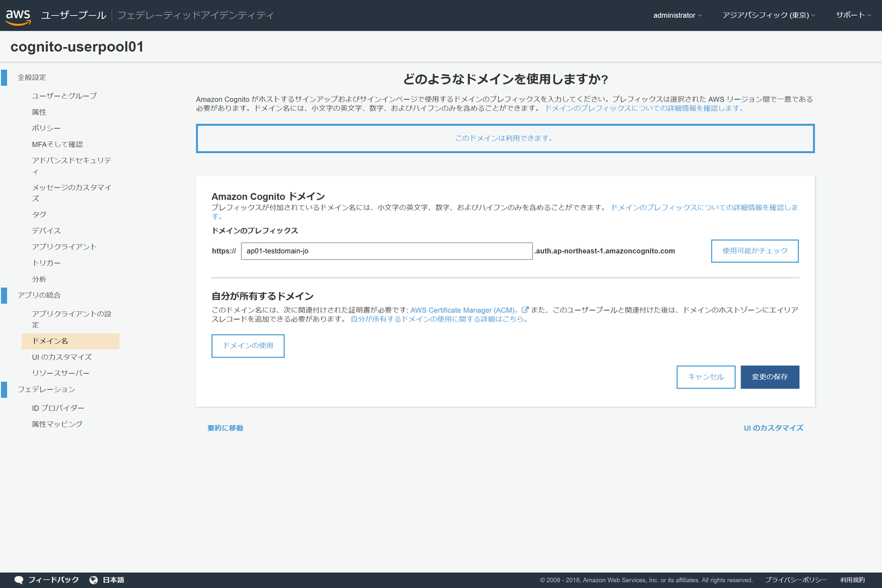The image size is (882, 588).
Task: Go to アプリクライアント sidebar item
Action: coord(64,247)
